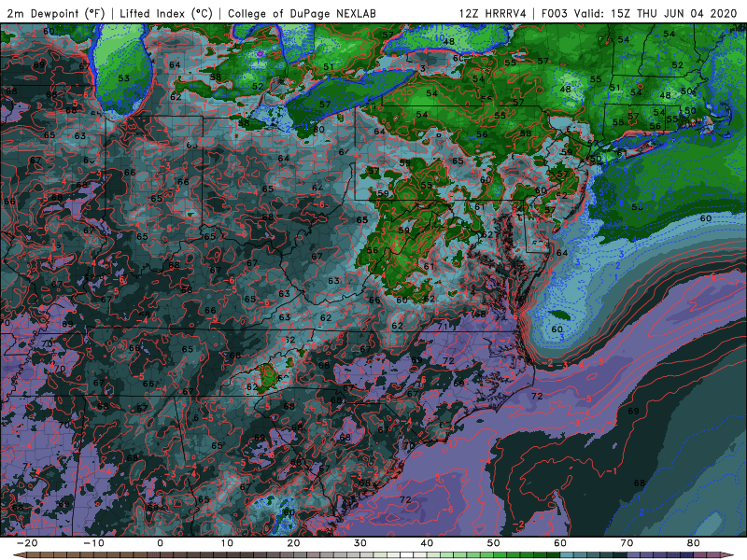Click the right arrow end of color bar
This screenshot has height=560, width=747.
coord(727,555)
